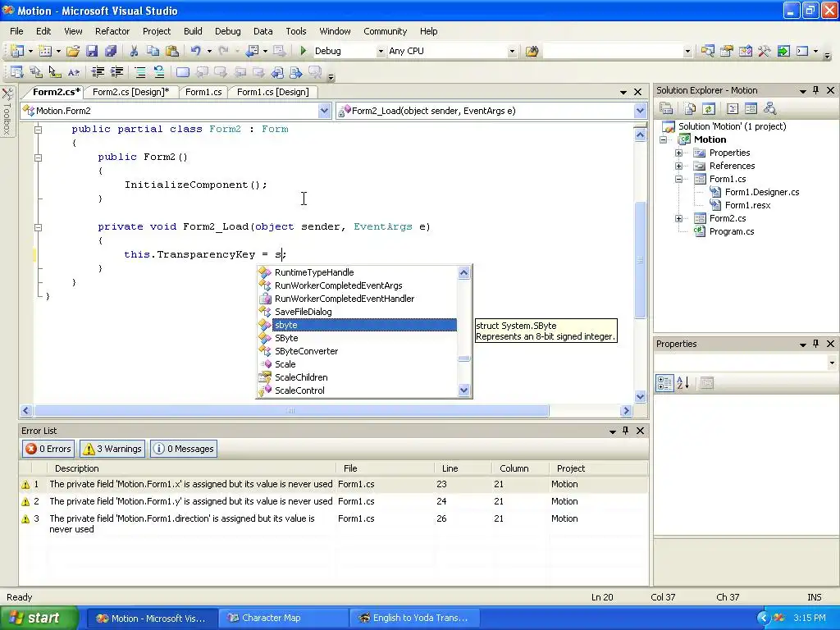This screenshot has height=630, width=840.
Task: Switch to Character Map in the taskbar
Action: [x=283, y=618]
